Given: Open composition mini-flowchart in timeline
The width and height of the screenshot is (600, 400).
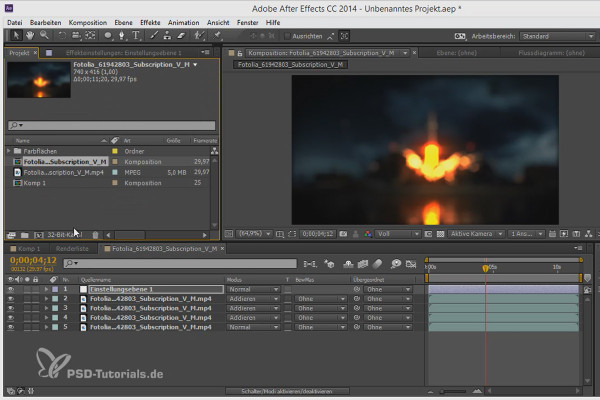Looking at the screenshot, I should [x=310, y=264].
